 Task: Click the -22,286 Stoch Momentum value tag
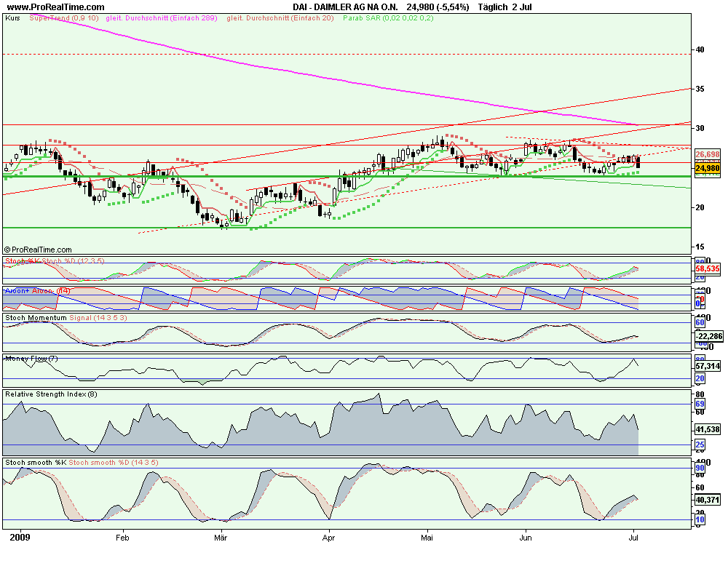[708, 336]
